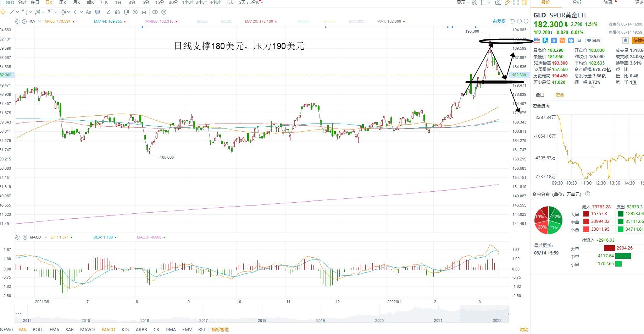Select the eraser tool in drawing toolbar
The height and width of the screenshot is (334, 644).
pos(109,12)
